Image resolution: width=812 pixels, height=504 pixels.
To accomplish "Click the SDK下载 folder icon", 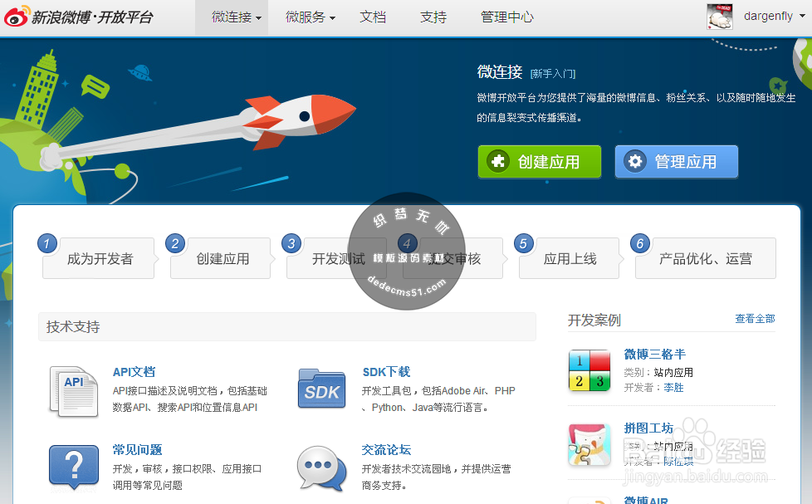I will click(321, 388).
